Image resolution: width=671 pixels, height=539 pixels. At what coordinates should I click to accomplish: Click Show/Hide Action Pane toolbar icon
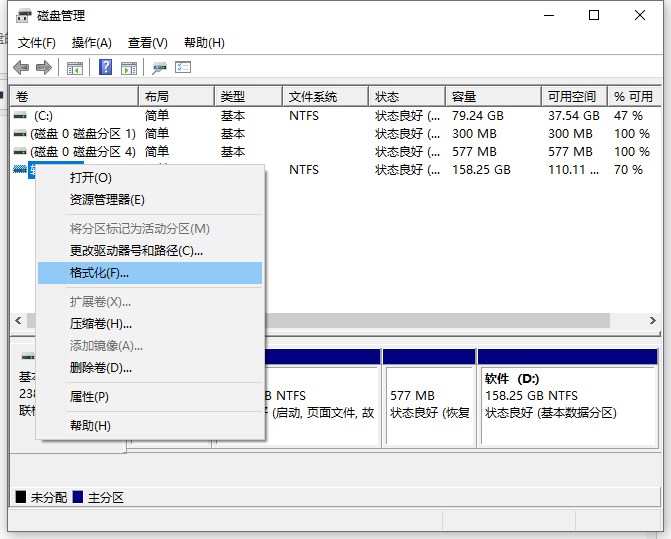click(x=129, y=68)
